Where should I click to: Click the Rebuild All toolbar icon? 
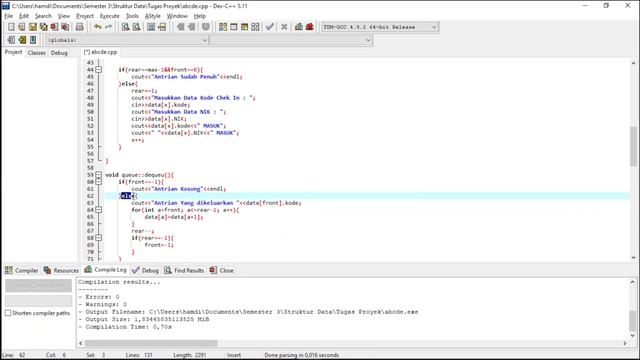pos(255,27)
